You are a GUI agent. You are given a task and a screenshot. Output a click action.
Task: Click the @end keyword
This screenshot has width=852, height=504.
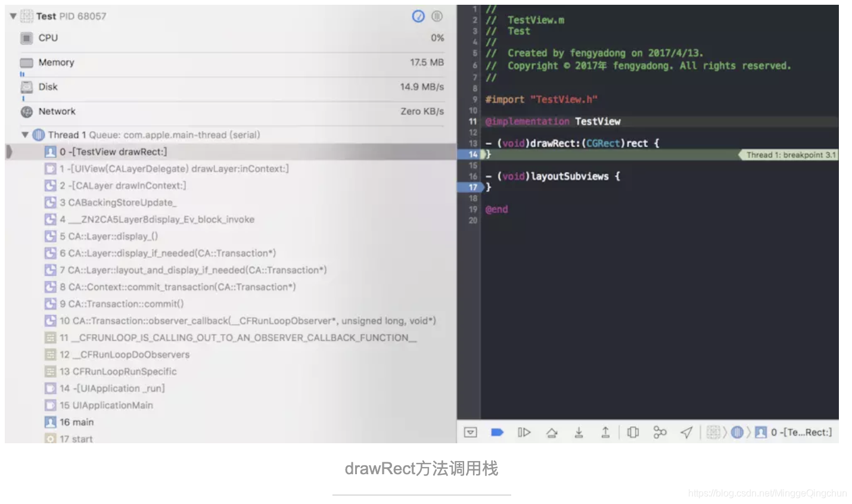click(x=496, y=210)
